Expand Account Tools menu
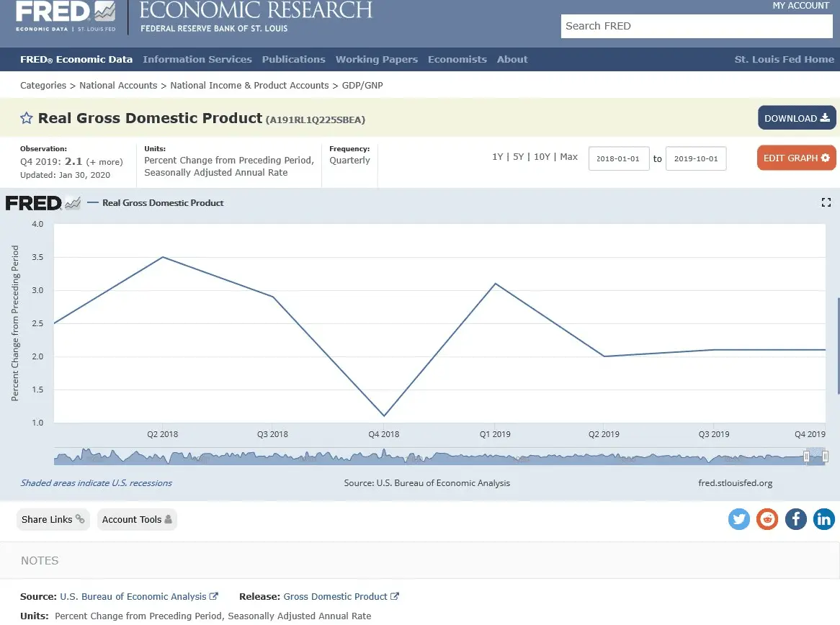840x625 pixels. (137, 520)
